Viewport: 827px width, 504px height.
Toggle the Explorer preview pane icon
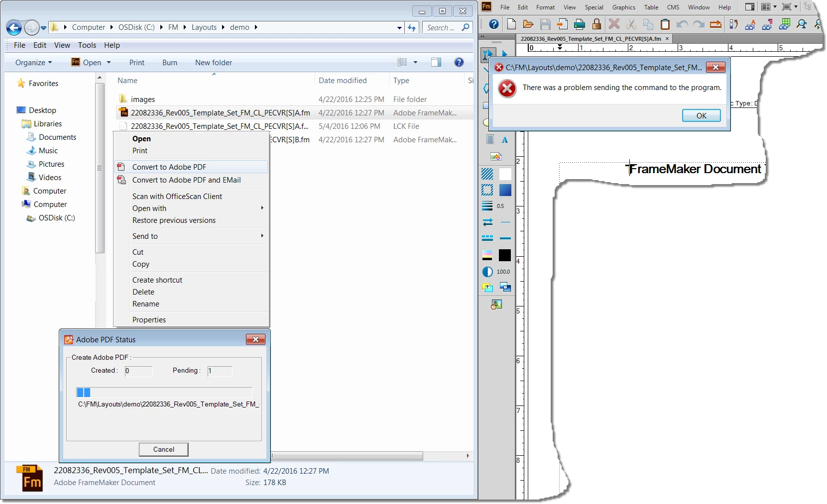[436, 62]
